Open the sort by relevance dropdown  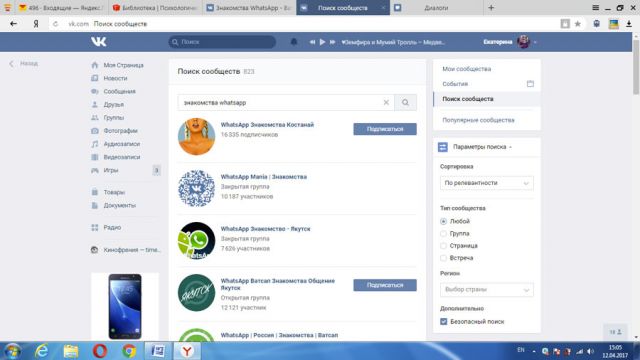(487, 183)
